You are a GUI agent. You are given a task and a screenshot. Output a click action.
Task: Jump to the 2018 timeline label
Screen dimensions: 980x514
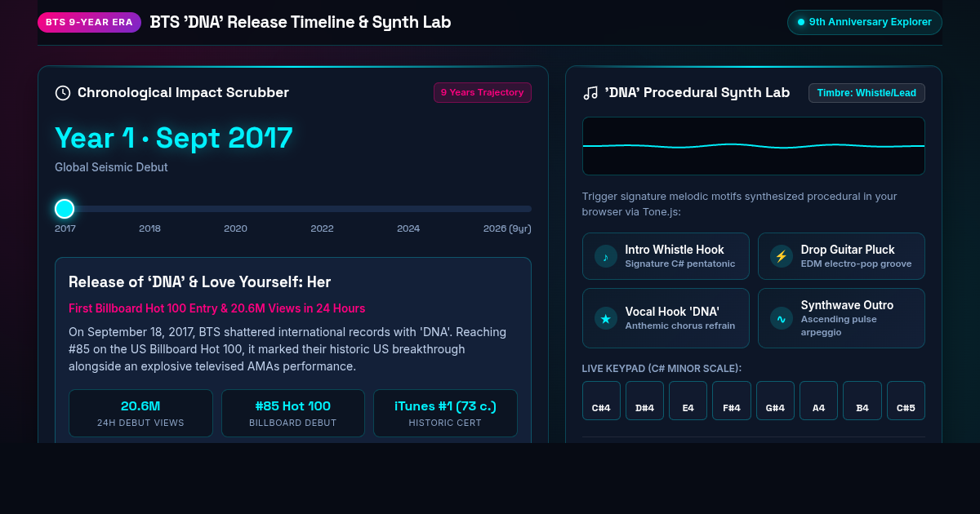click(149, 228)
